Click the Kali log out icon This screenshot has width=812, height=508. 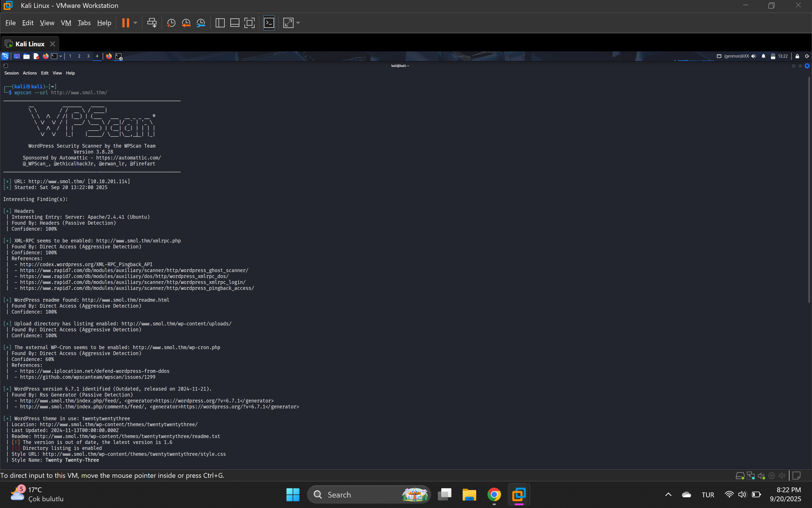[x=807, y=56]
